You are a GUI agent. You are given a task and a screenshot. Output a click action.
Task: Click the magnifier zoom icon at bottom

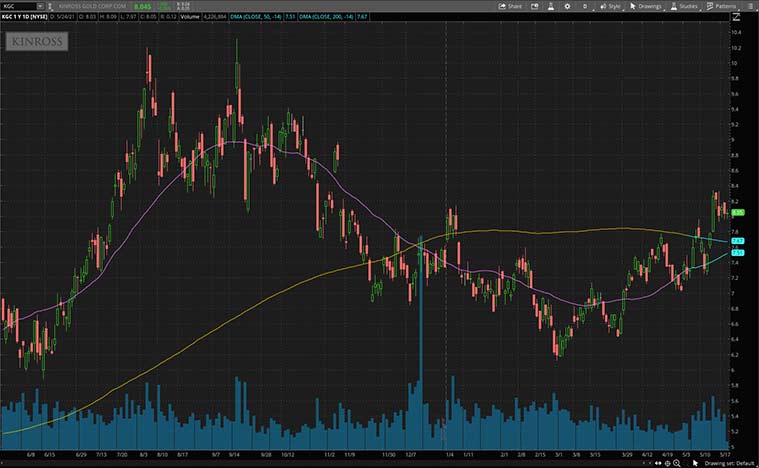[x=677, y=463]
